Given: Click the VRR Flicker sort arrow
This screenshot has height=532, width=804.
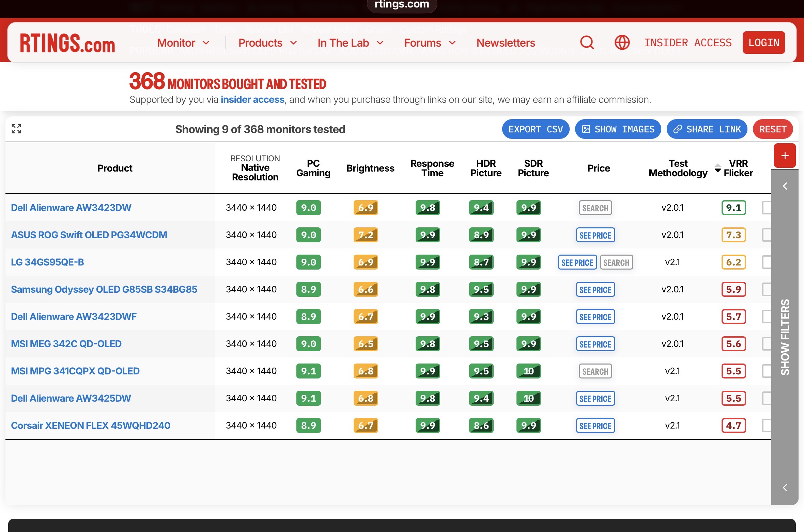Looking at the screenshot, I should pos(717,168).
